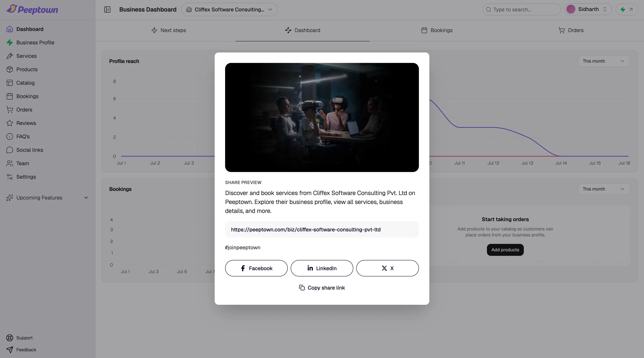The image size is (644, 358).
Task: Click Sidharth's profile avatar
Action: 571,9
